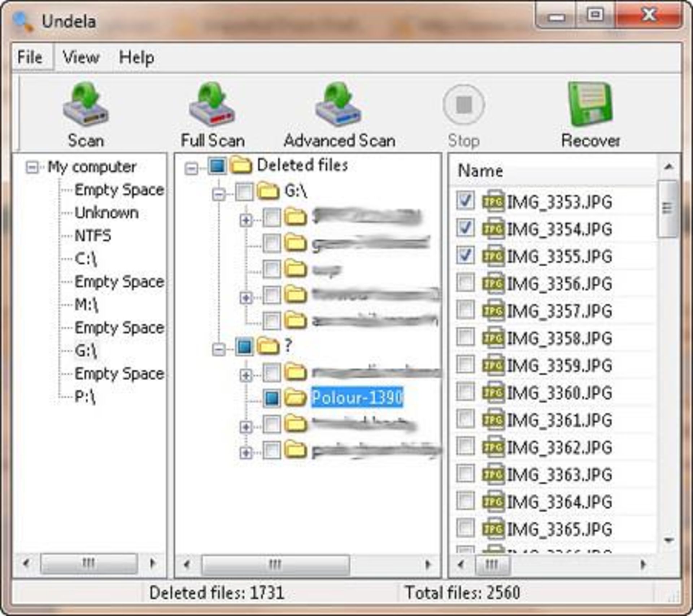Tick the G:\ folder checkbox in tree
Screen dimensions: 693x616
point(244,192)
